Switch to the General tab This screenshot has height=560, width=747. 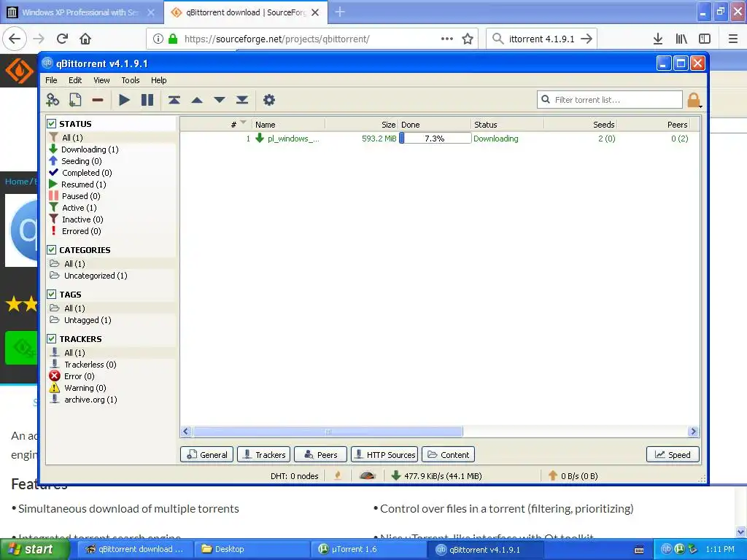tap(206, 455)
